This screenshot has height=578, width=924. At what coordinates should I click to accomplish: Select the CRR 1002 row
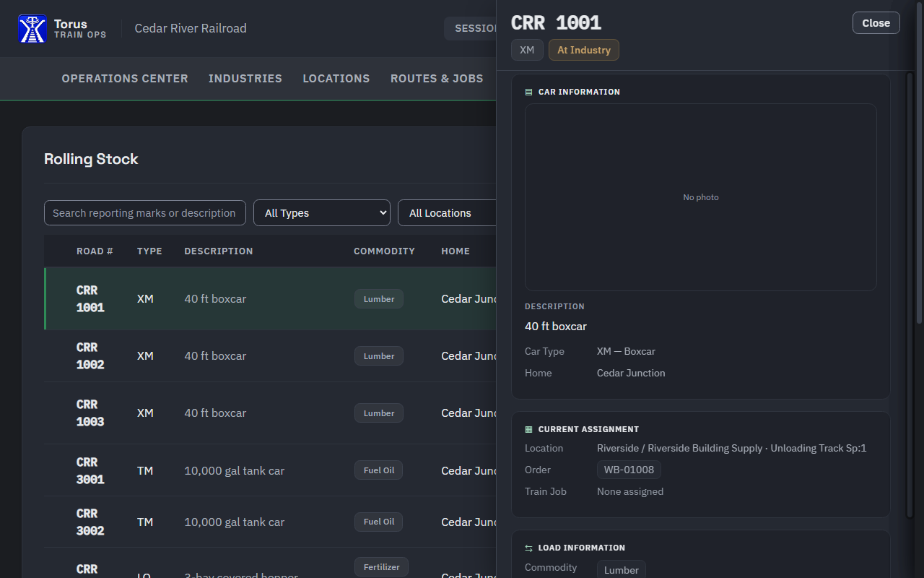[x=271, y=356]
